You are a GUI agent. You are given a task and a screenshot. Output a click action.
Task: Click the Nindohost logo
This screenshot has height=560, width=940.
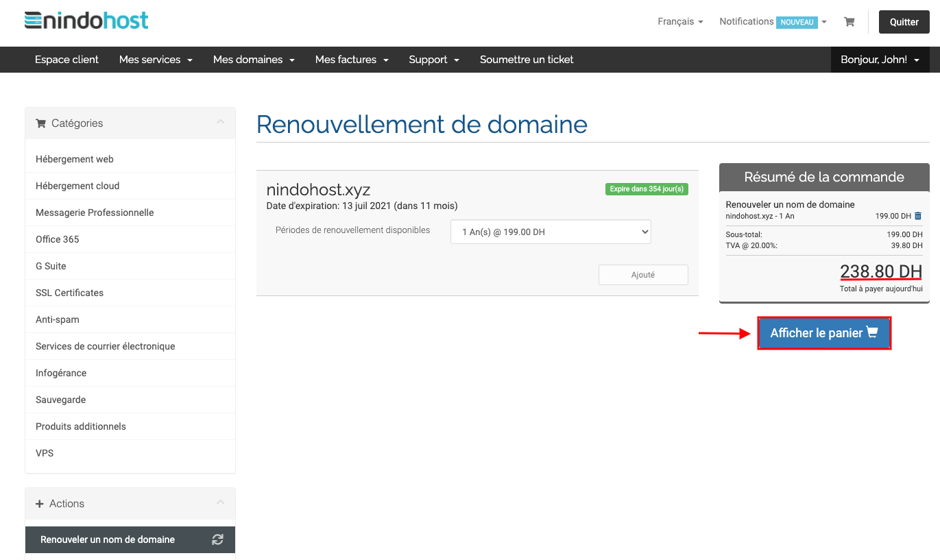click(x=86, y=21)
